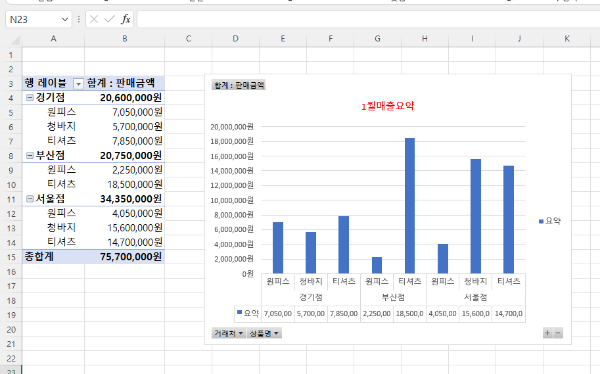Click the Insert Function fx icon
Screen dimensions: 600x374
[x=126, y=19]
